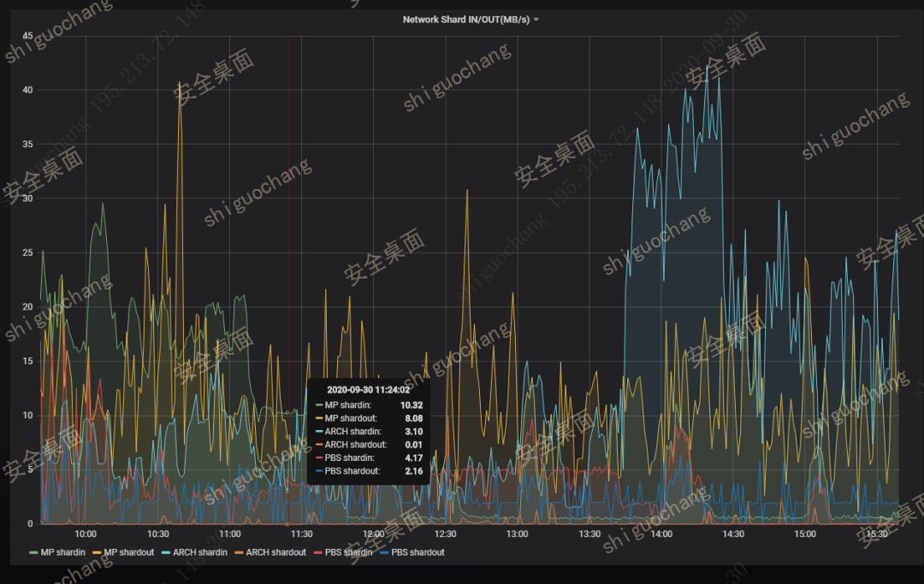
Task: Show only PBS shardout via its legend label
Action: [x=418, y=552]
